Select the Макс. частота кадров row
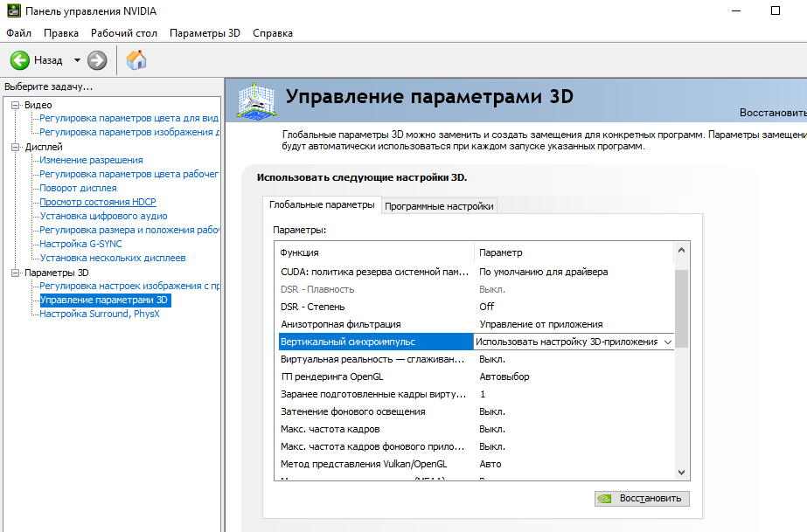 click(476, 429)
